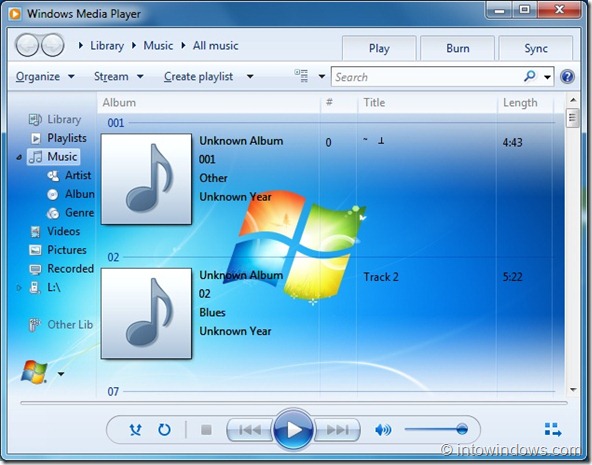Click the Back navigation button

[x=27, y=45]
